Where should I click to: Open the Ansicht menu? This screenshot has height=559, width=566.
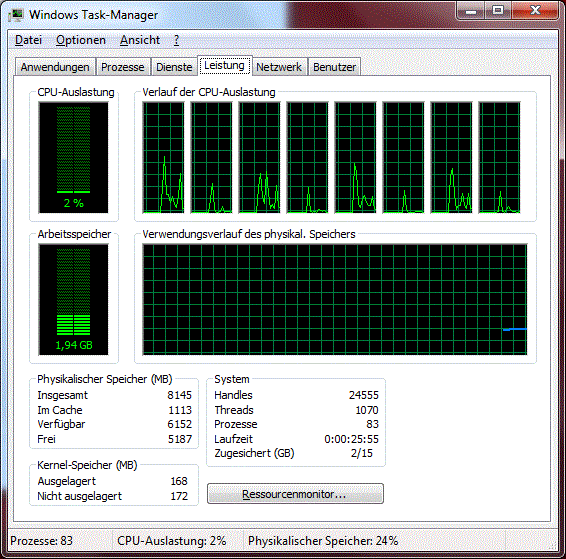click(140, 40)
